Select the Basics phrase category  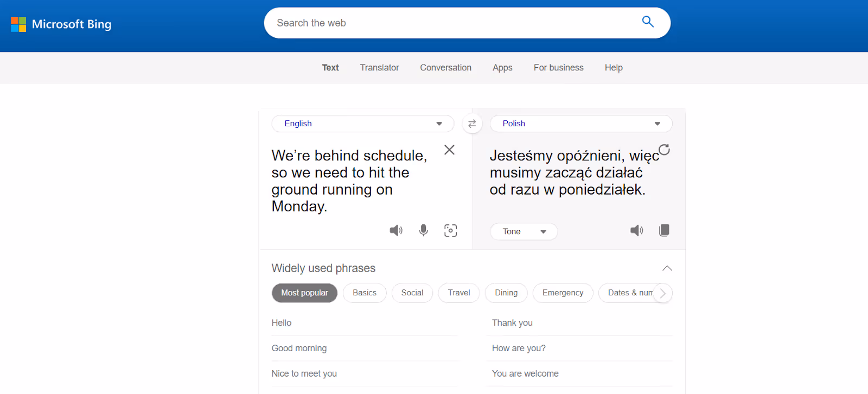[x=365, y=293]
